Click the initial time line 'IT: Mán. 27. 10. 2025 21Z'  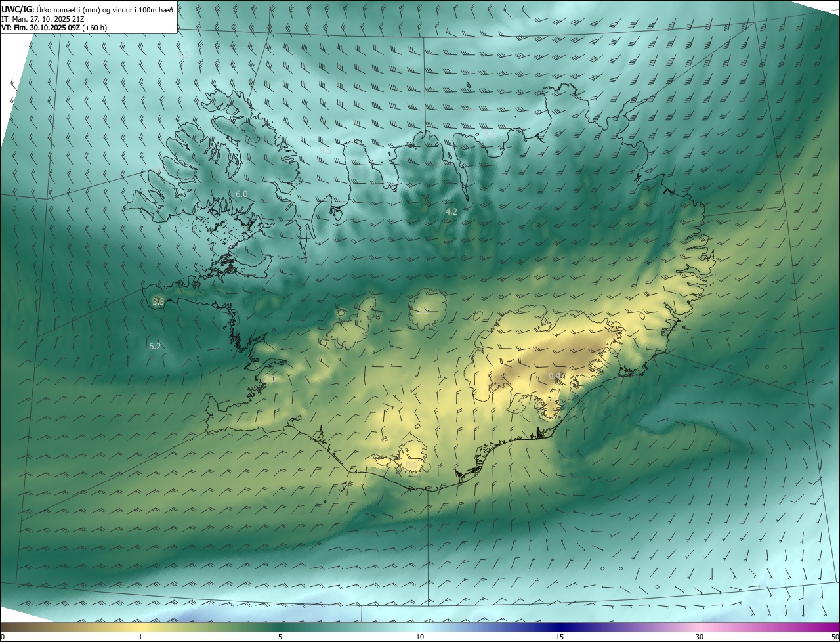(x=43, y=19)
